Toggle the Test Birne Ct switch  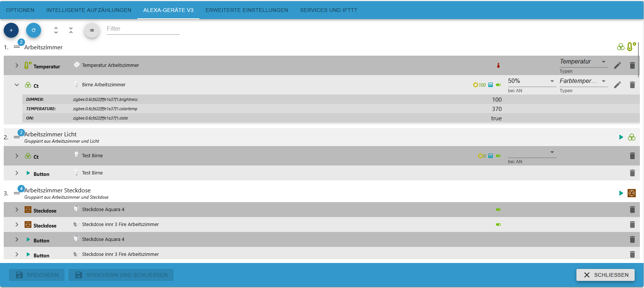(x=498, y=156)
